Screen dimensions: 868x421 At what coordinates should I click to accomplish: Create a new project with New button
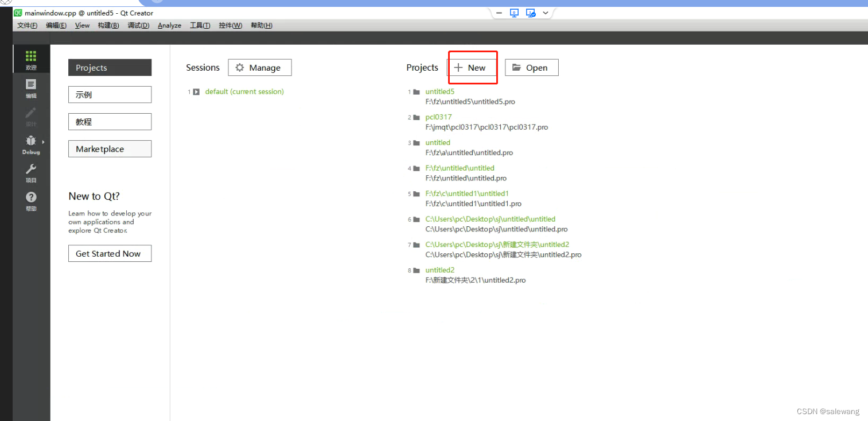click(471, 68)
